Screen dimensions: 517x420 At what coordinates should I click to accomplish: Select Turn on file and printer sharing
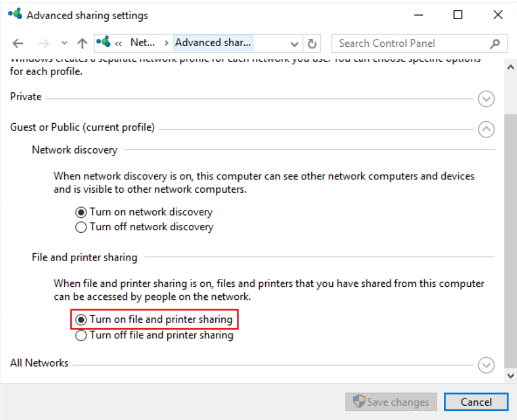click(81, 320)
